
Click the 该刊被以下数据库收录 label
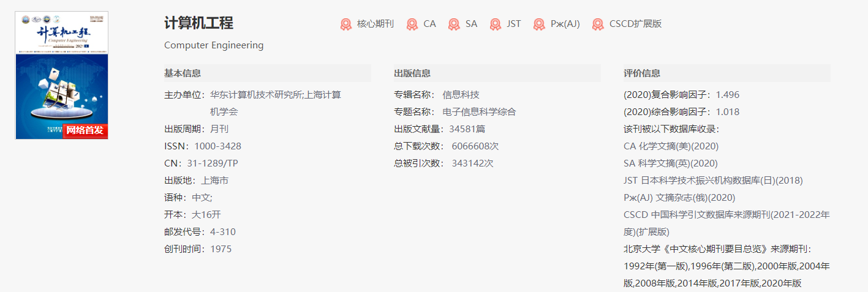click(671, 129)
